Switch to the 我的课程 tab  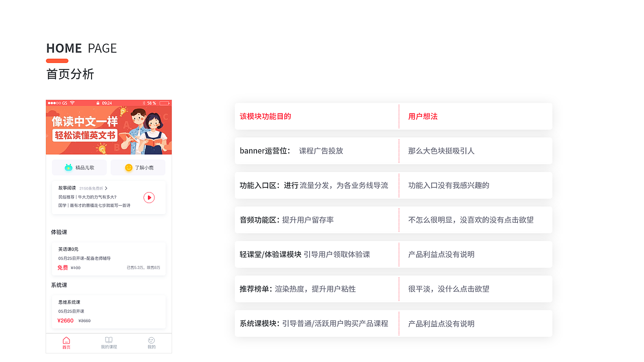tap(109, 343)
